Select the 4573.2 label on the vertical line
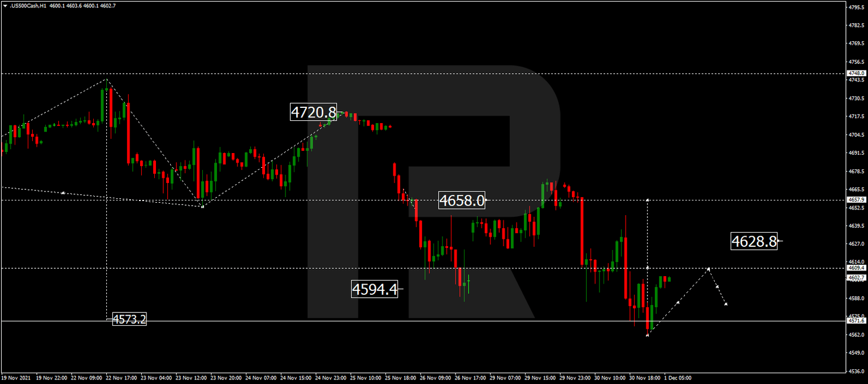Viewport: 868px width, 384px height. coord(129,318)
